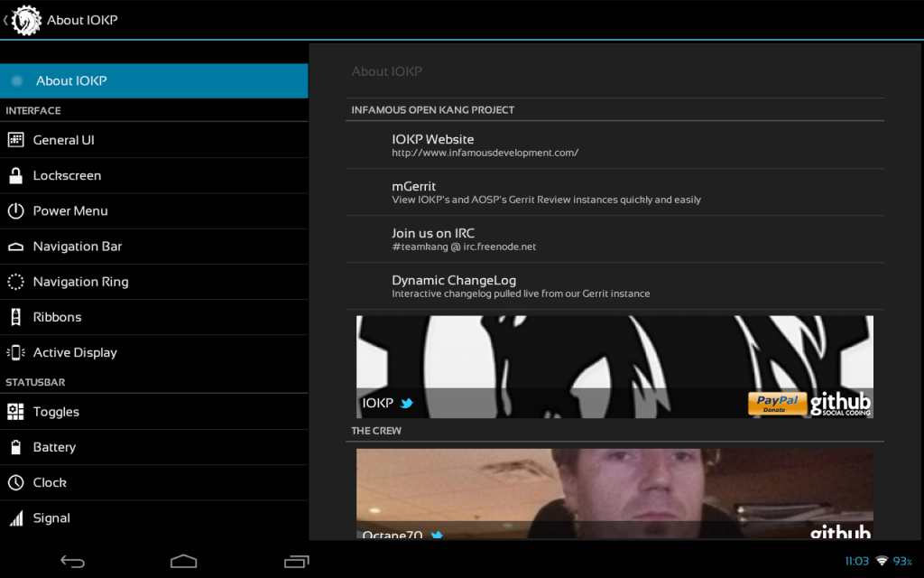Open General UI settings
924x578 pixels.
coord(153,140)
